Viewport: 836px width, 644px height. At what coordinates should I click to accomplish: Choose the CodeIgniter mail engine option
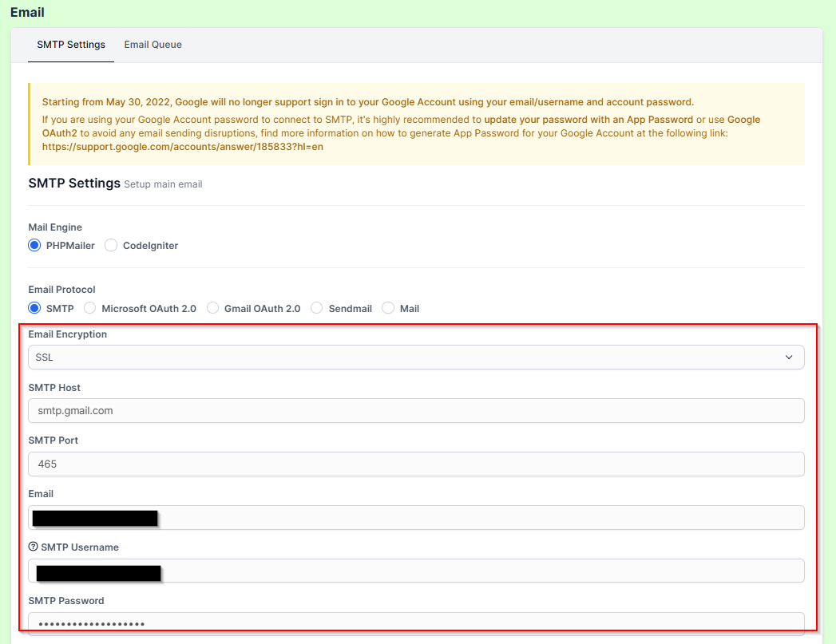point(111,246)
